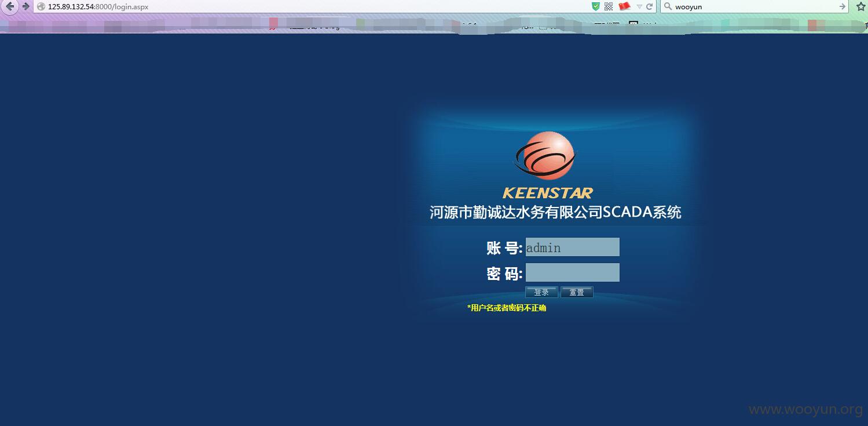Click the 登录 login button
Screen dimensions: 868x426
point(541,292)
